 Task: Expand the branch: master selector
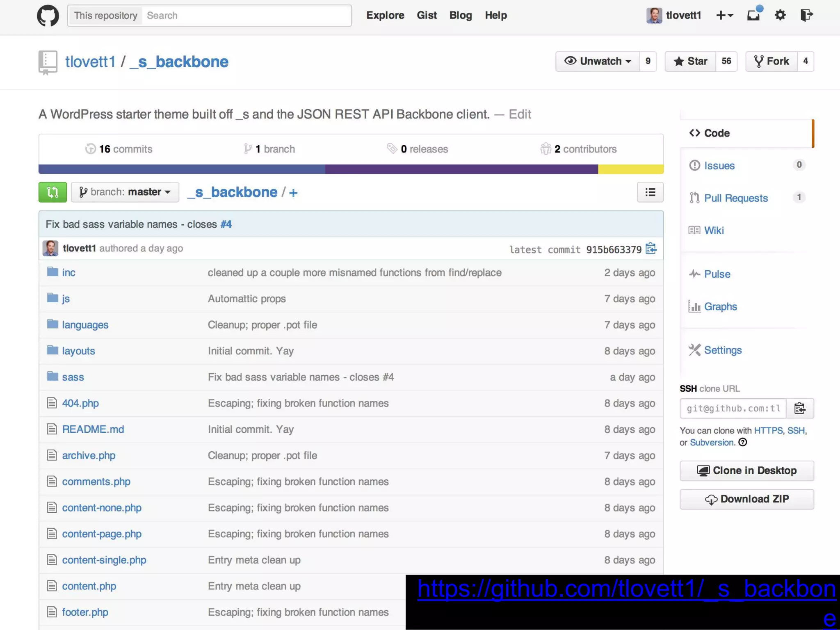click(x=125, y=192)
